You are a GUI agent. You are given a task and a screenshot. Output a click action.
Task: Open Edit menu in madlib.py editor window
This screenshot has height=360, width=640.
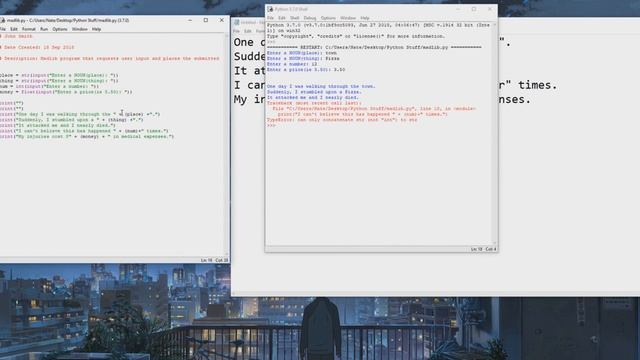[14, 29]
